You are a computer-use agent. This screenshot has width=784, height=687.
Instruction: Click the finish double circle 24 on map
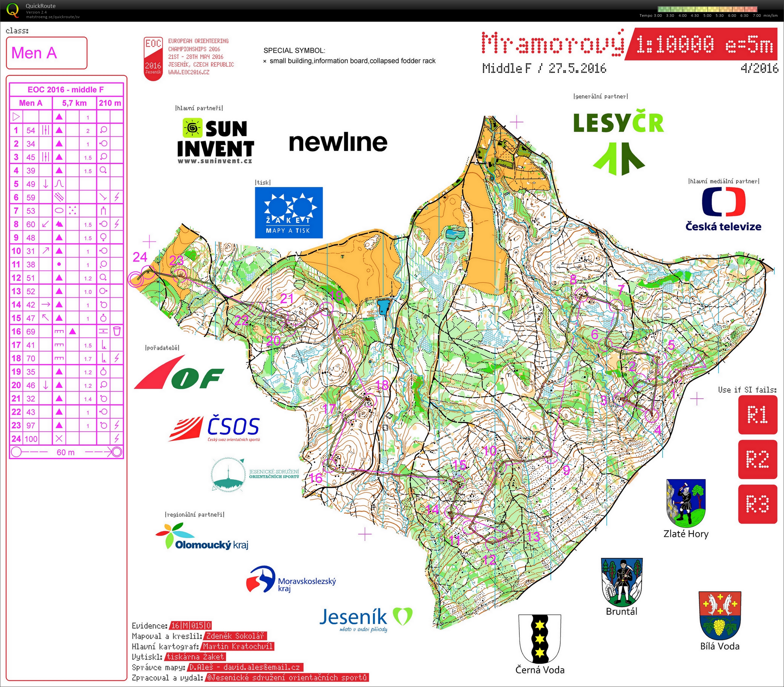pos(135,279)
